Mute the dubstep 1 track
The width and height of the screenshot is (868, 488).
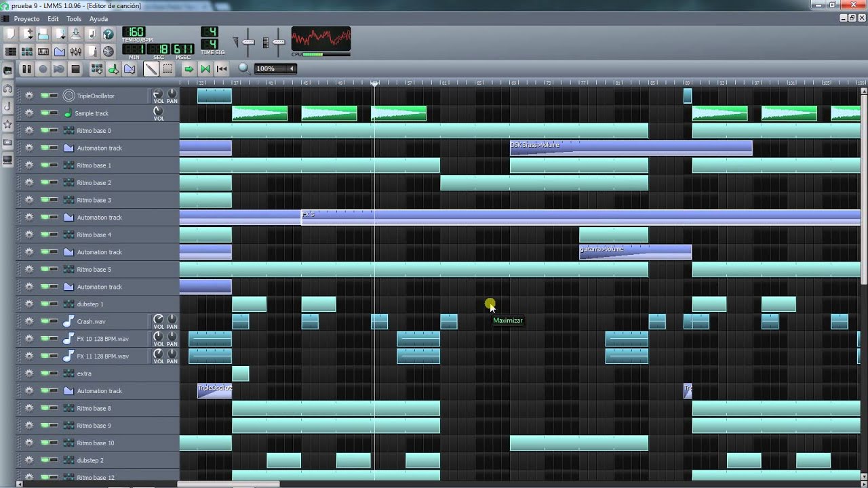45,304
